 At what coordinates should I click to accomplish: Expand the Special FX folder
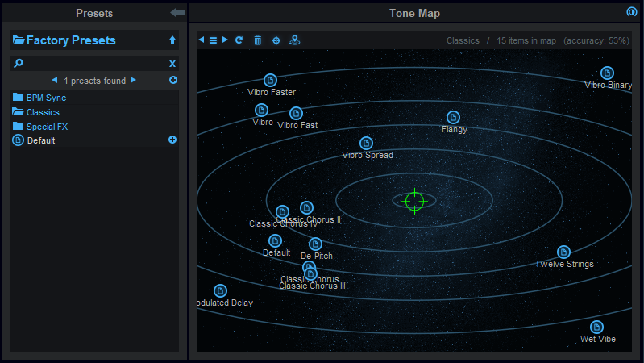[47, 127]
